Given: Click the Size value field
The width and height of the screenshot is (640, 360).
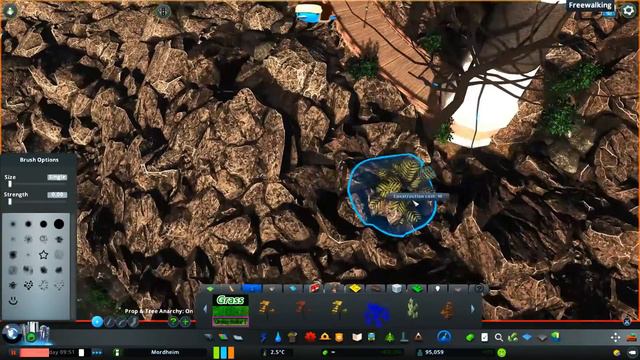Looking at the screenshot, I should click(57, 177).
